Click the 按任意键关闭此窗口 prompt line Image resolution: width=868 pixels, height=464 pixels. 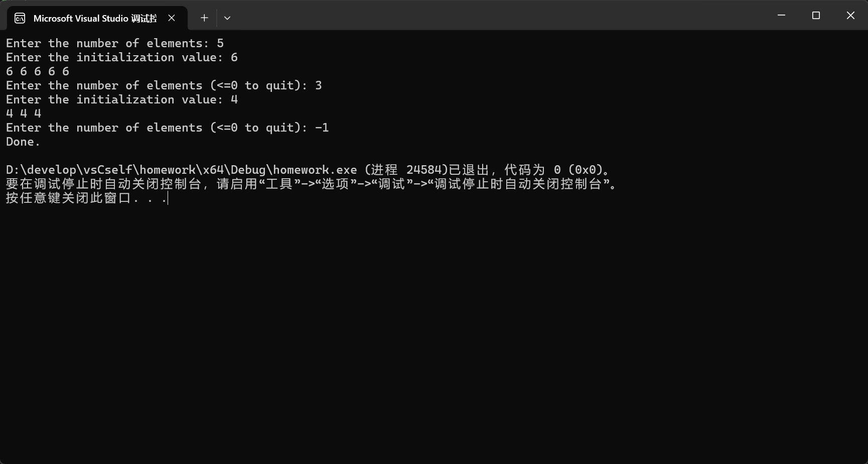(x=86, y=198)
